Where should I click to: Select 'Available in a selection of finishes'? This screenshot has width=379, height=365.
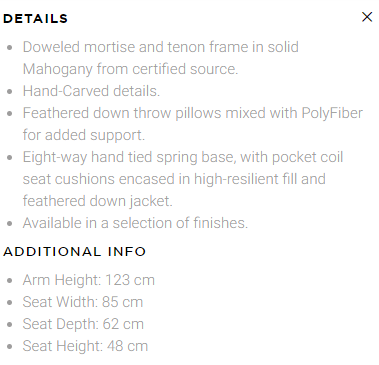click(135, 223)
